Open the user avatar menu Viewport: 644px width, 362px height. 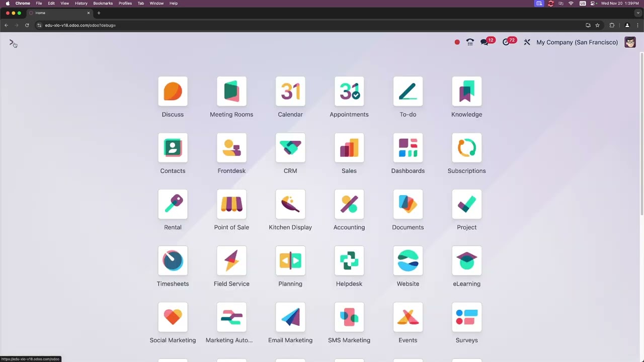tap(630, 42)
